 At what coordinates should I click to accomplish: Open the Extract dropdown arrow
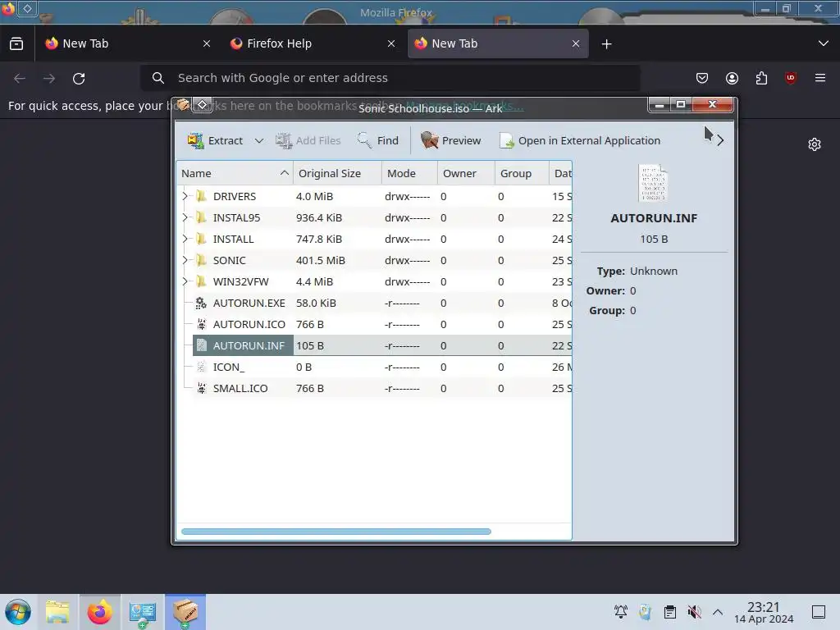(258, 140)
